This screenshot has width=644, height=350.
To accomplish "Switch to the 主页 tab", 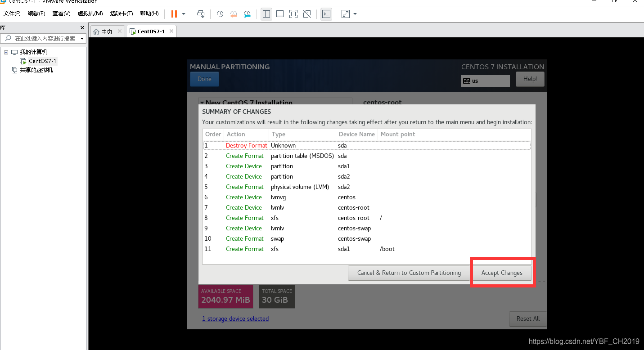I will coord(107,31).
